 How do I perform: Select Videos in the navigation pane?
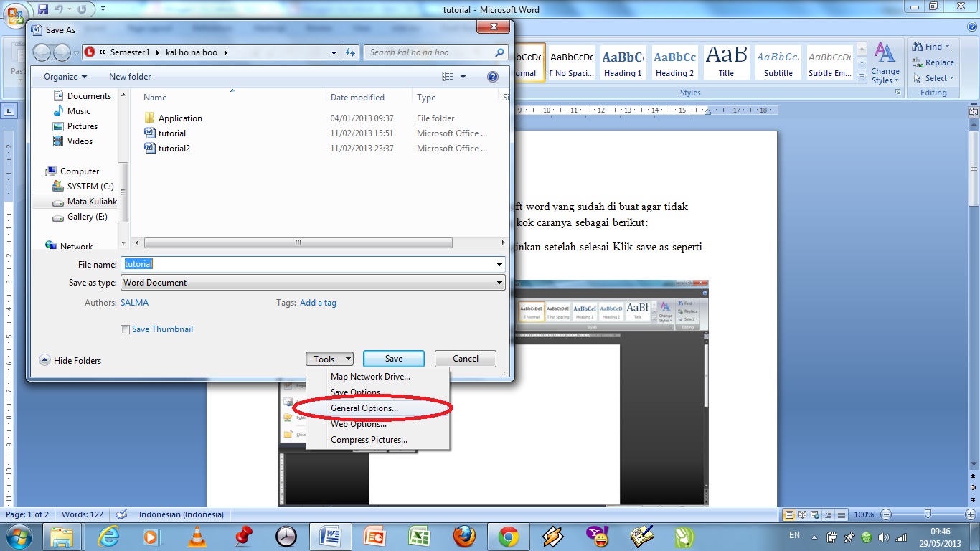pos(72,141)
